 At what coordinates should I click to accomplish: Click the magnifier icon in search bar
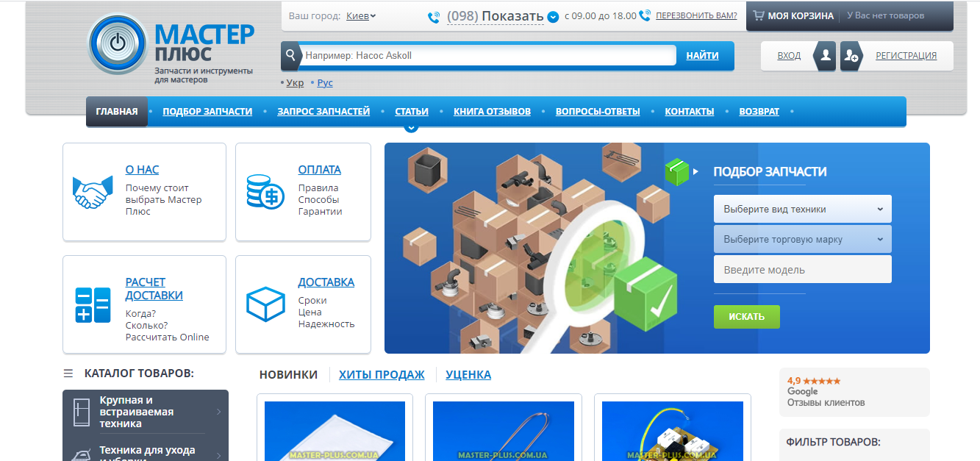tap(291, 56)
